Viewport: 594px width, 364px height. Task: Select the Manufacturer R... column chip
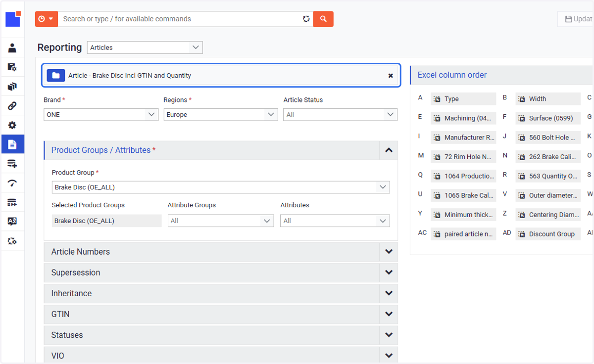point(463,137)
